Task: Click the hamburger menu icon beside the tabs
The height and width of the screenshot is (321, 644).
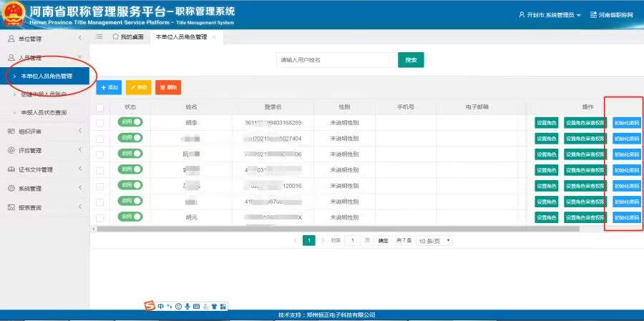Action: pos(99,37)
